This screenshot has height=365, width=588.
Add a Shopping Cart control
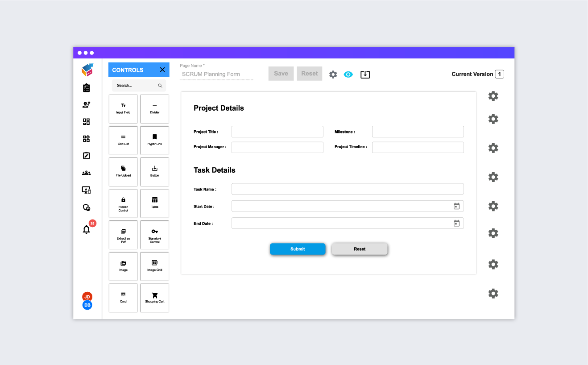tap(154, 298)
